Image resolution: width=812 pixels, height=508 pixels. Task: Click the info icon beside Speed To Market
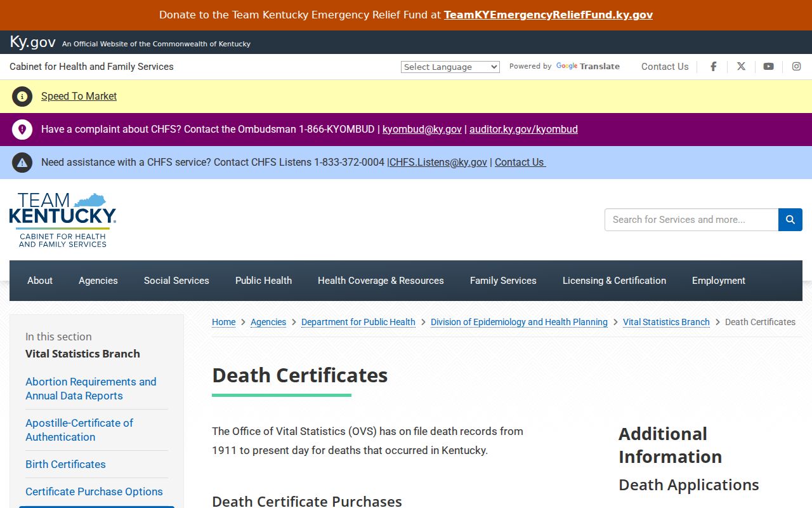(22, 97)
